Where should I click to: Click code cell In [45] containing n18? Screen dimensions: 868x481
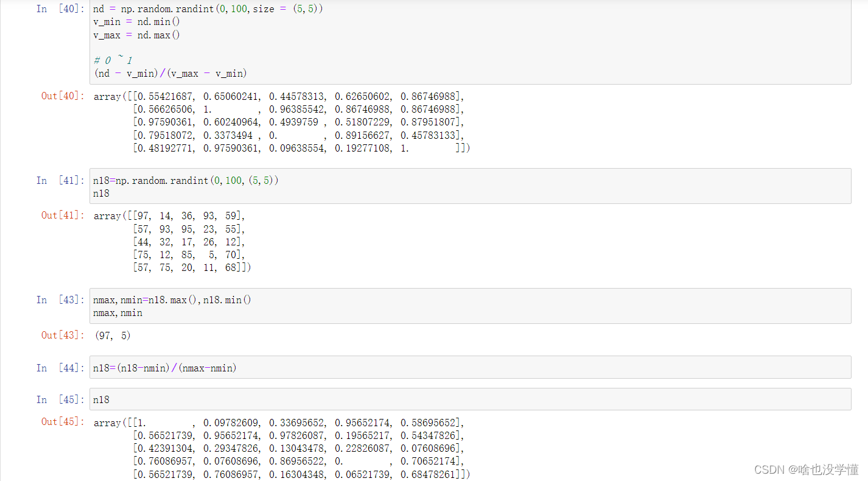point(470,399)
